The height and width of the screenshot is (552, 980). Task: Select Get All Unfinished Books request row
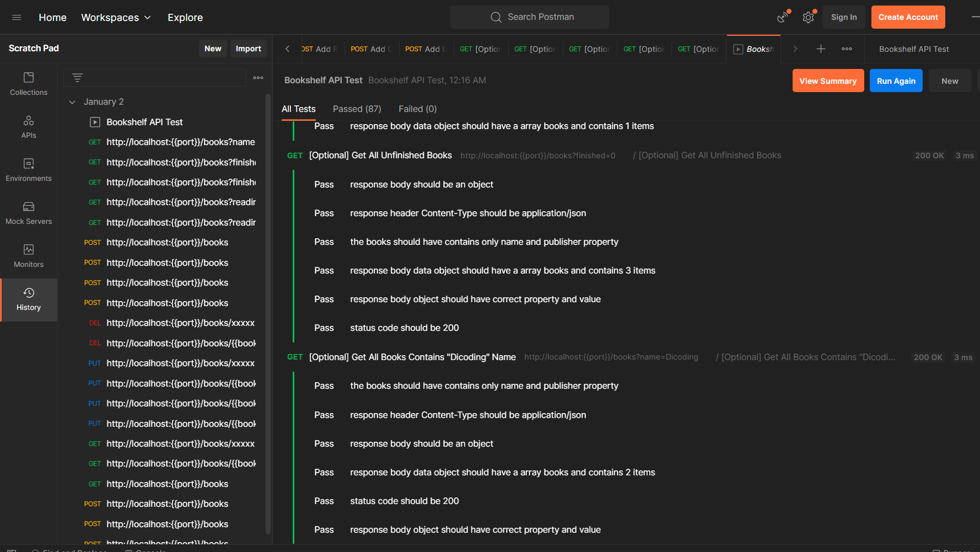pos(380,156)
